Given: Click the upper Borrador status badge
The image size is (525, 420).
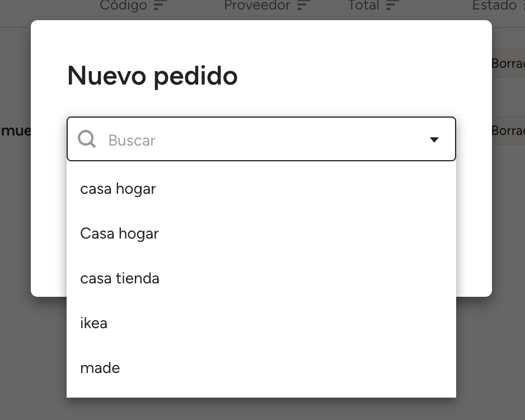Looking at the screenshot, I should pos(508,64).
